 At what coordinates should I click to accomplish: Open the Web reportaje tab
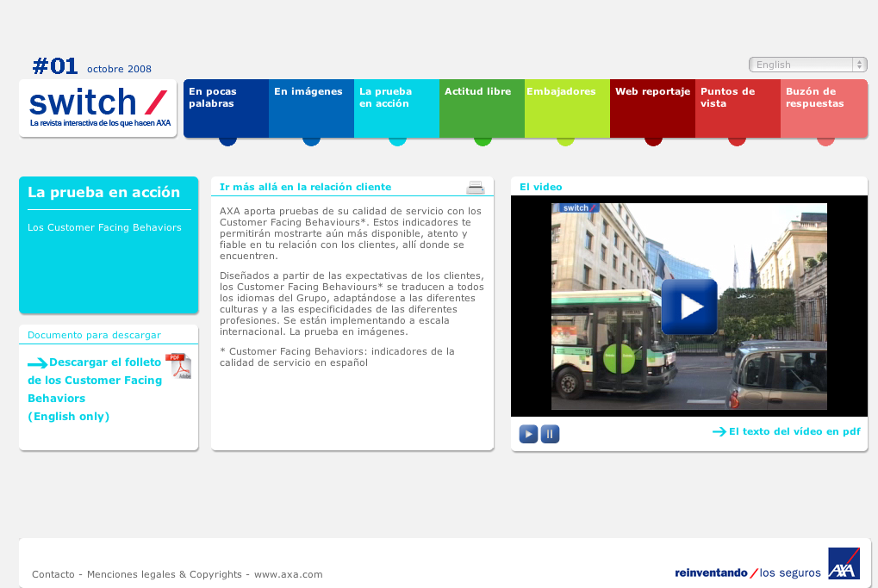pos(652,108)
